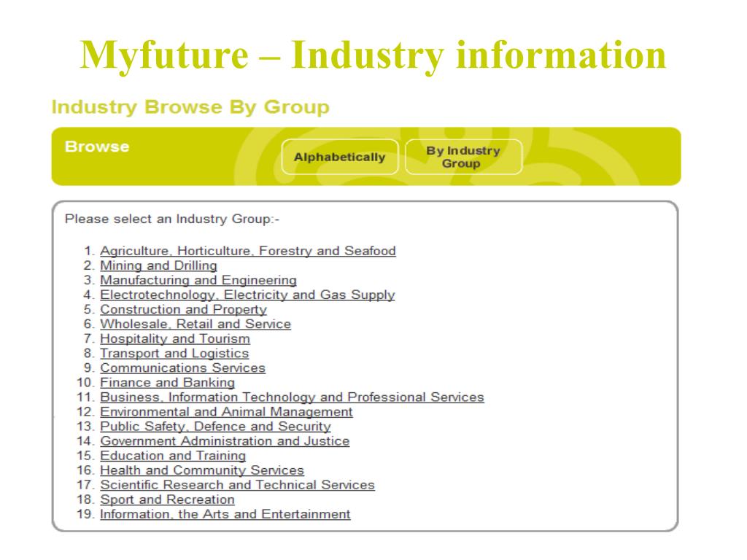Image resolution: width=747 pixels, height=560 pixels.
Task: Open Business, Information Technology and Professional Services
Action: [292, 397]
